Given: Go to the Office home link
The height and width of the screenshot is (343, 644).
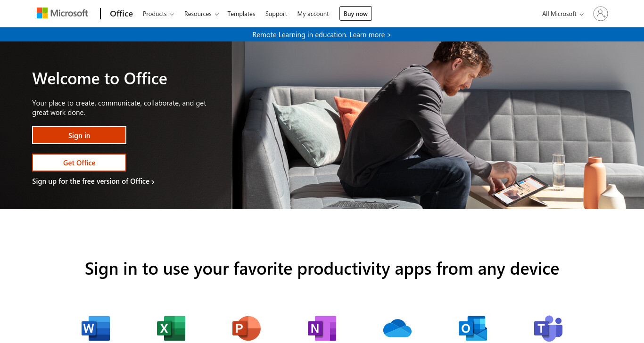Looking at the screenshot, I should pyautogui.click(x=121, y=14).
